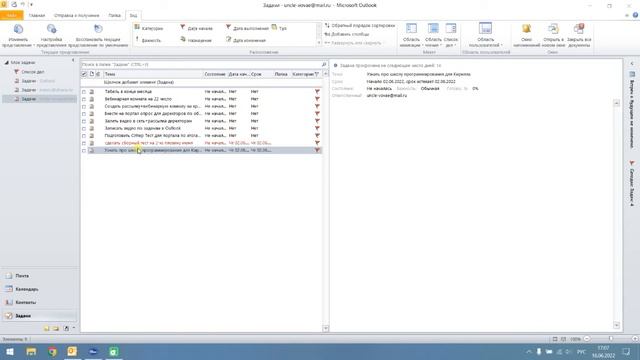Go to Почта module
Viewport: 640px width, 360px height.
point(39,276)
